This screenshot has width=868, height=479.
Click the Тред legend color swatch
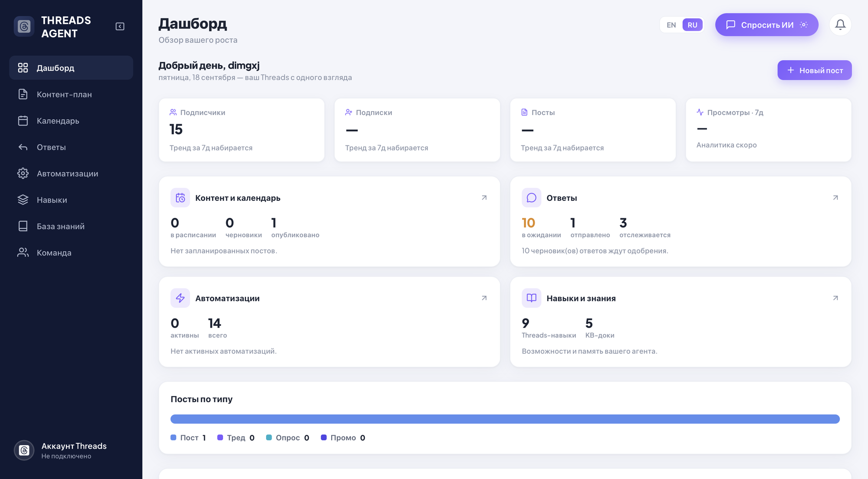tap(220, 437)
